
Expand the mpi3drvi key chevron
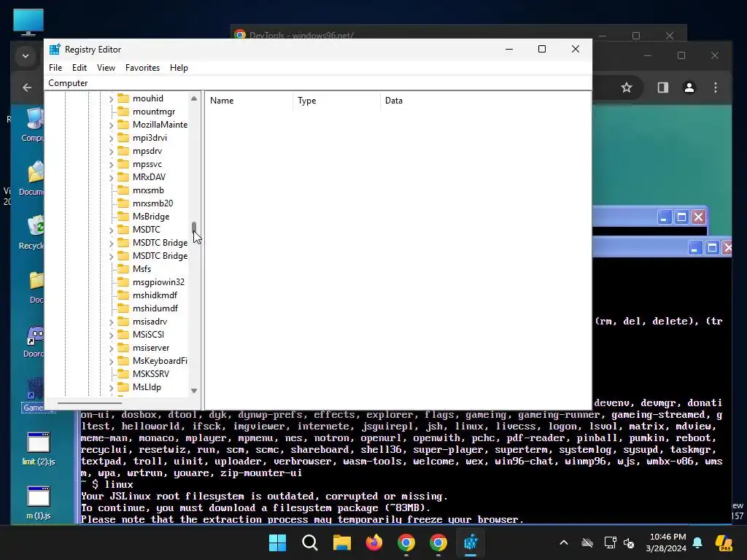click(x=111, y=139)
